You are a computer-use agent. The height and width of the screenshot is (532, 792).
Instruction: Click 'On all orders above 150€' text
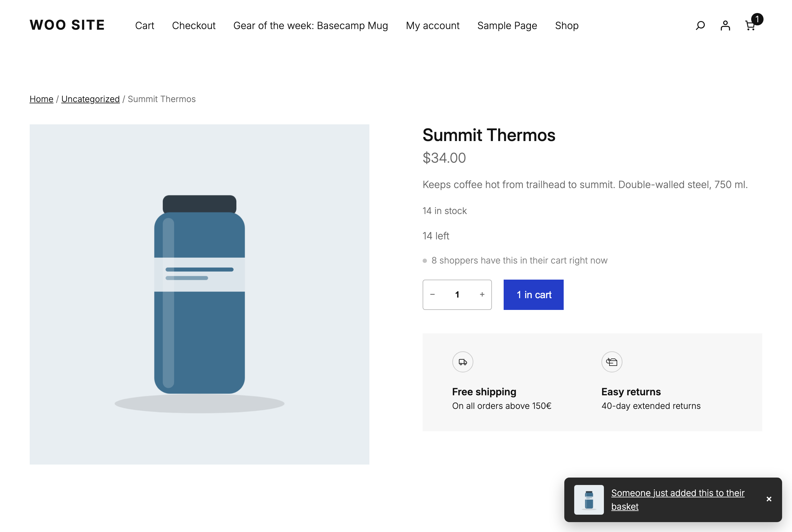tap(501, 406)
